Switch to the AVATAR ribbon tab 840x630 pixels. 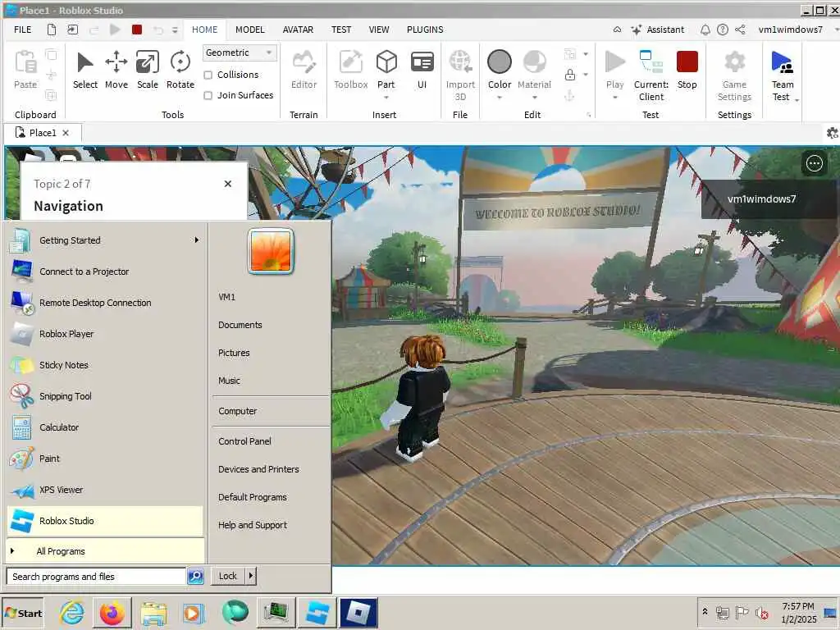(x=298, y=30)
